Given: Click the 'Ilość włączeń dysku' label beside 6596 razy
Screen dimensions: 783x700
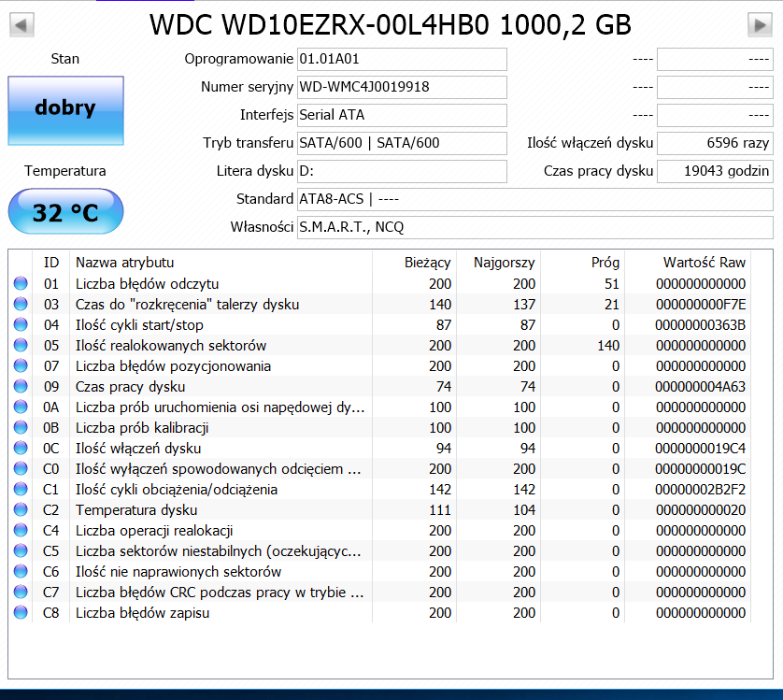Looking at the screenshot, I should pyautogui.click(x=590, y=143).
